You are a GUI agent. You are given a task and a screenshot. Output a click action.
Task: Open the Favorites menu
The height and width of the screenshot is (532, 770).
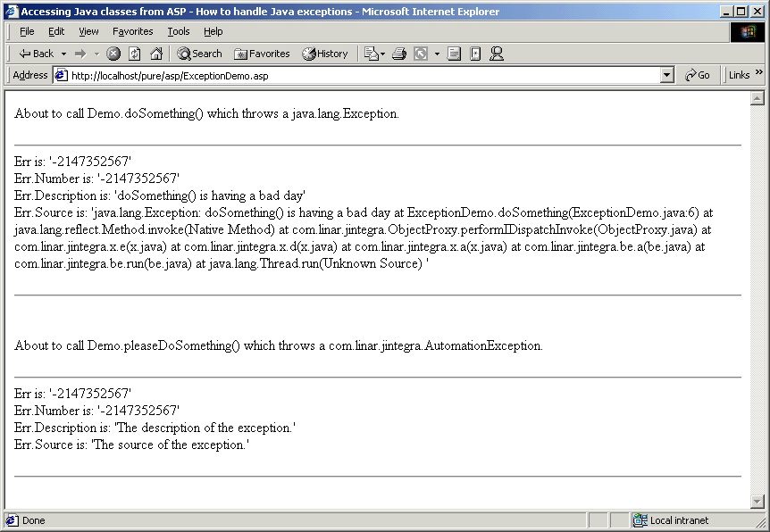point(132,31)
